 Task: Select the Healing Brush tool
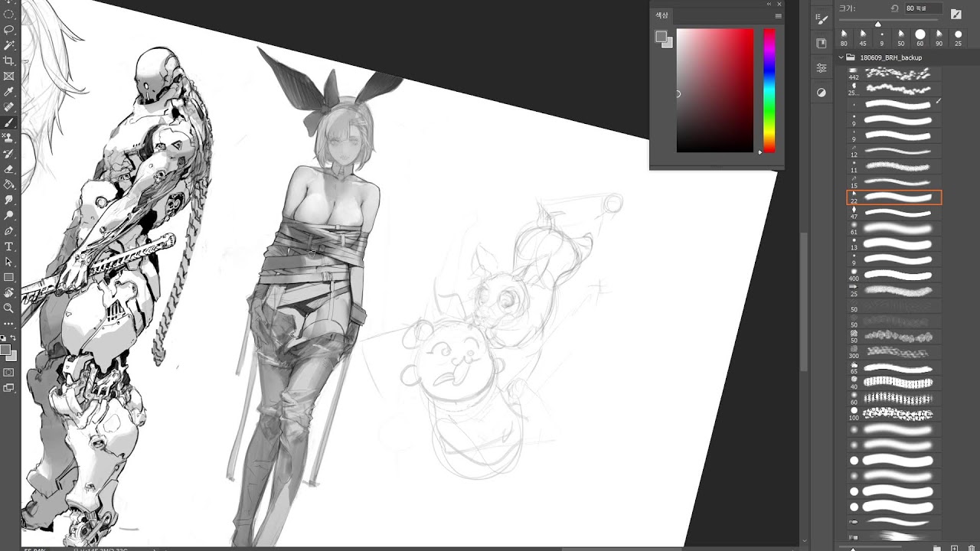(9, 107)
